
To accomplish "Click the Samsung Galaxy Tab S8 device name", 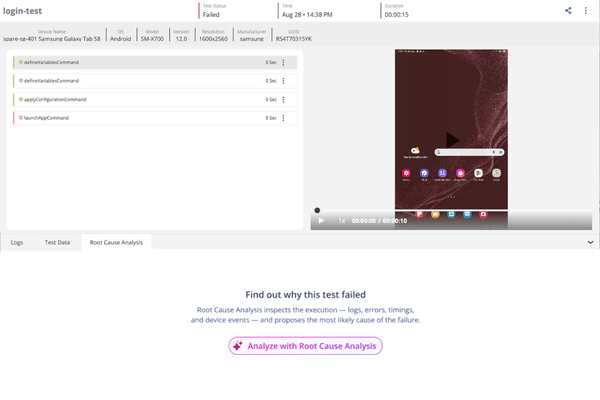I will point(52,39).
